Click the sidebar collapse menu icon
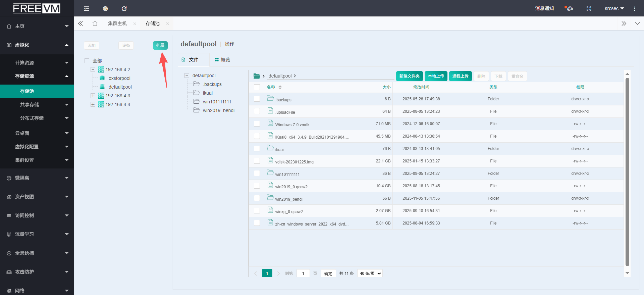 click(x=87, y=9)
